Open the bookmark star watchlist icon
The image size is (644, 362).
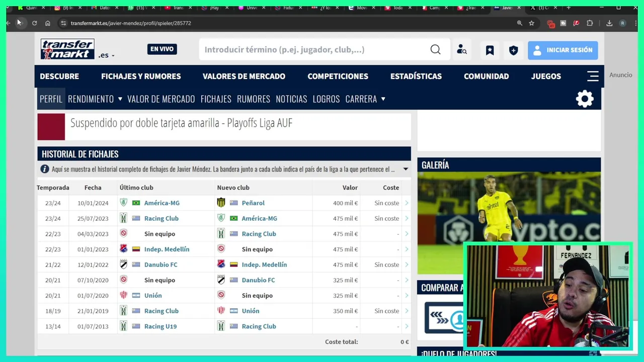tap(490, 50)
